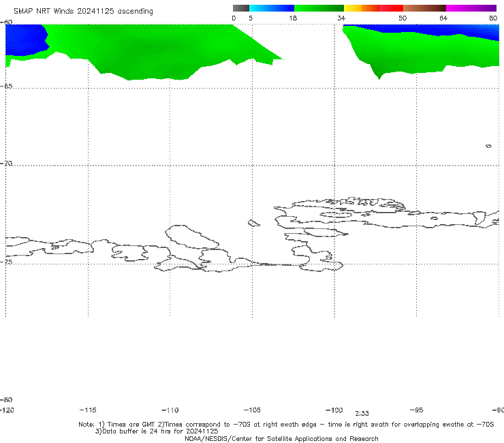Click the color bar label '18'
Screen dimensions: 504x443
pos(293,18)
